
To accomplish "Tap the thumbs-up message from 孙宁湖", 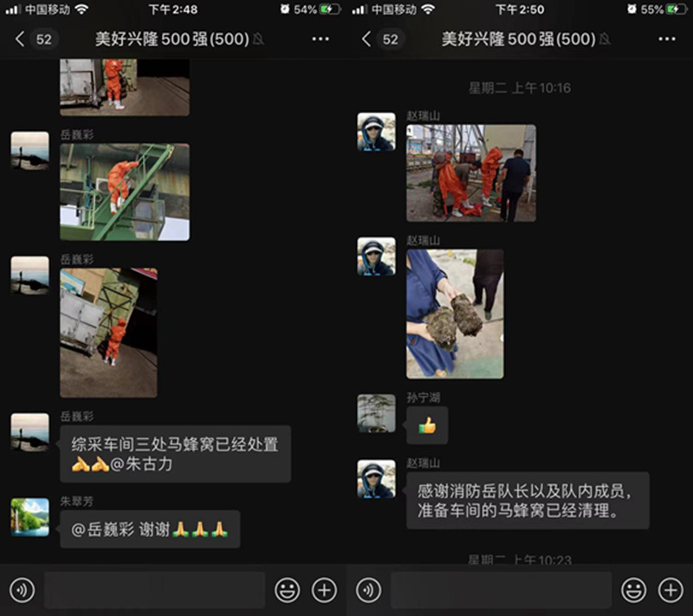I will (x=427, y=425).
